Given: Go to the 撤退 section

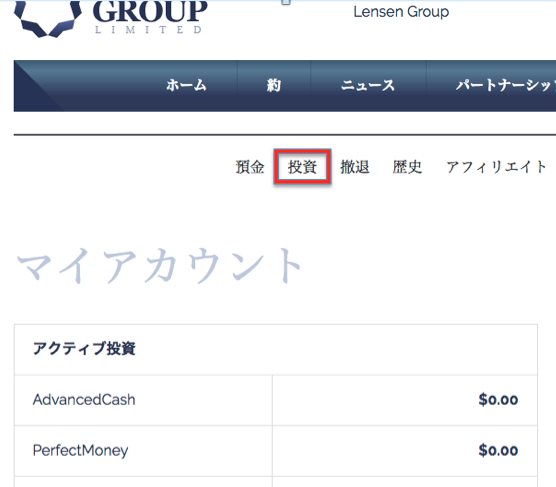Looking at the screenshot, I should pyautogui.click(x=355, y=167).
